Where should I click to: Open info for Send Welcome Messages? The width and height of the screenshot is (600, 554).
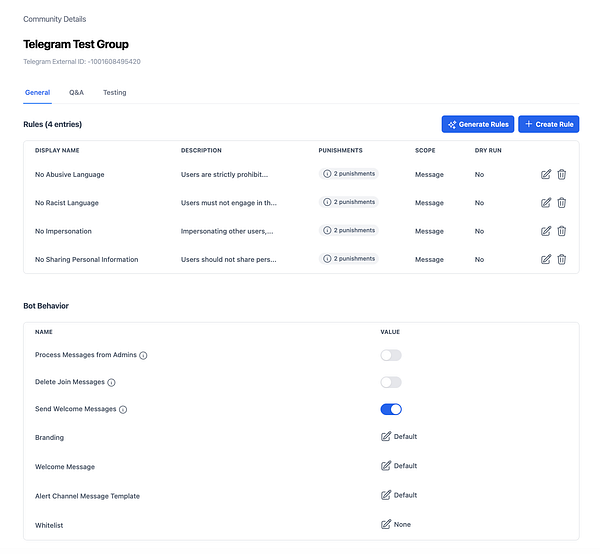(x=123, y=409)
